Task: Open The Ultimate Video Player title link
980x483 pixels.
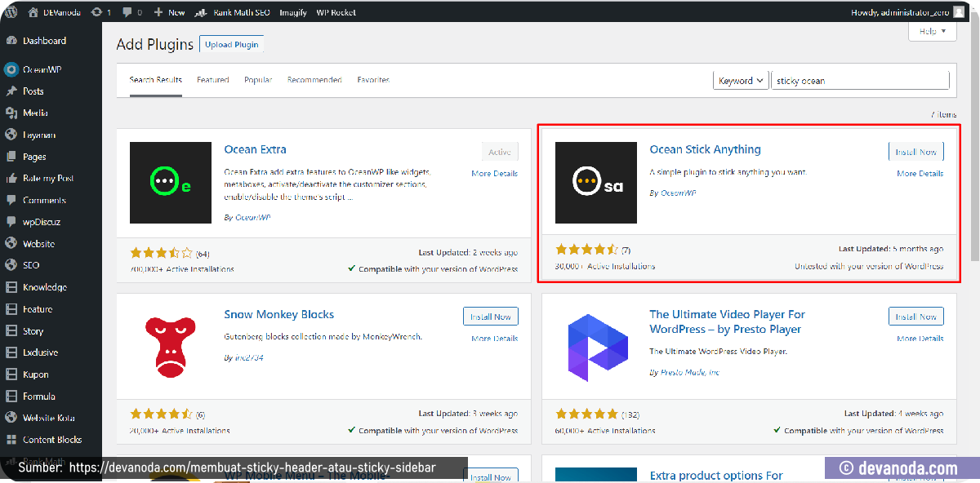Action: click(728, 321)
